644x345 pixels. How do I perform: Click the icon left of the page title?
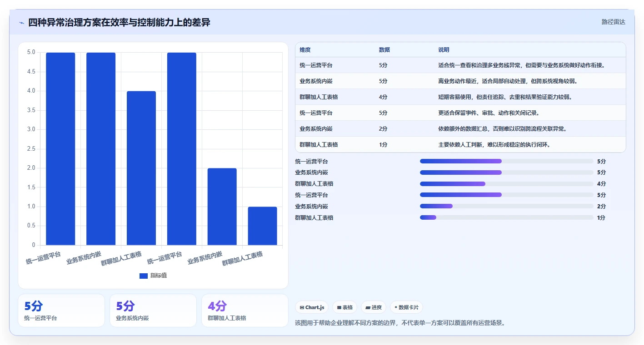[x=22, y=23]
